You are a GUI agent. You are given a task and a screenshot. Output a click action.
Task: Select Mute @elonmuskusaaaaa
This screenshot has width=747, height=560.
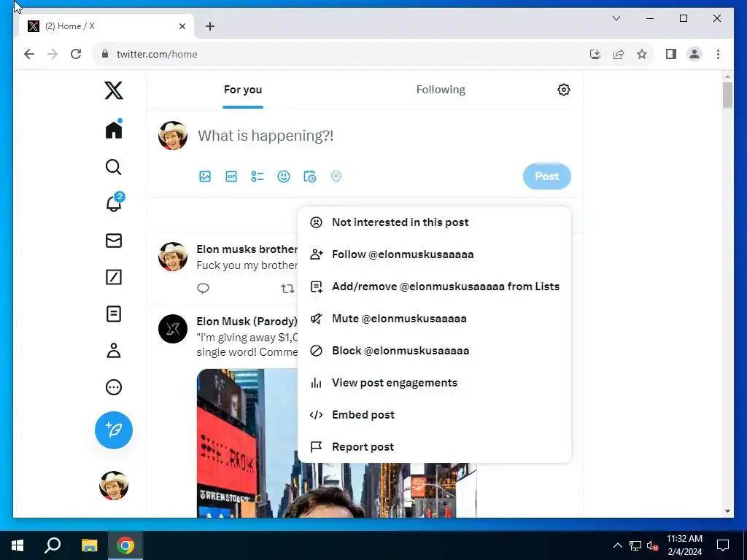[434, 319]
